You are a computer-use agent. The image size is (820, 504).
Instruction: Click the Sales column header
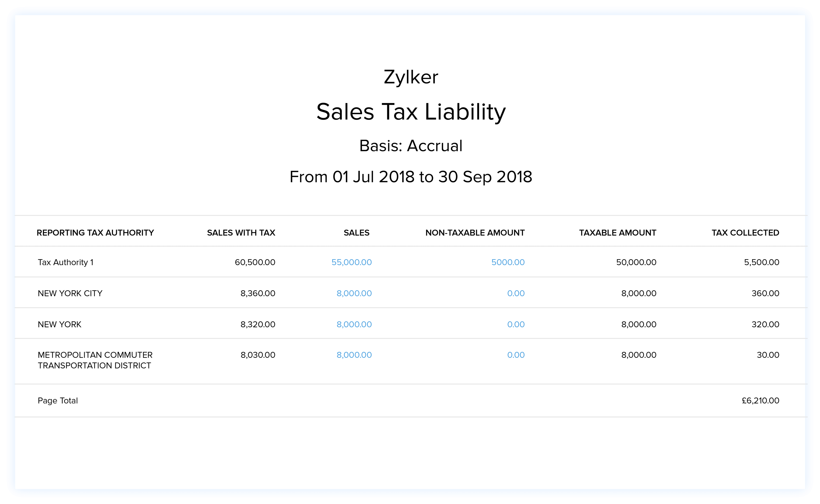[x=356, y=233]
